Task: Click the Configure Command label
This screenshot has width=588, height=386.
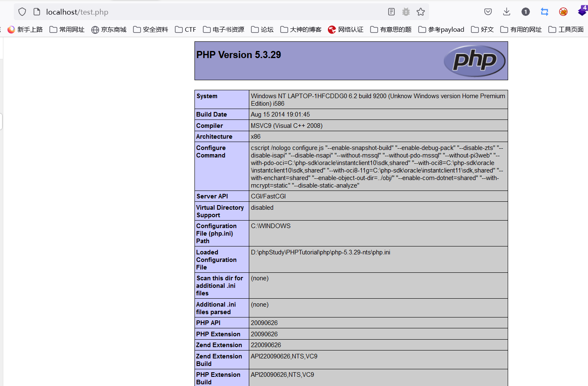Action: [211, 152]
